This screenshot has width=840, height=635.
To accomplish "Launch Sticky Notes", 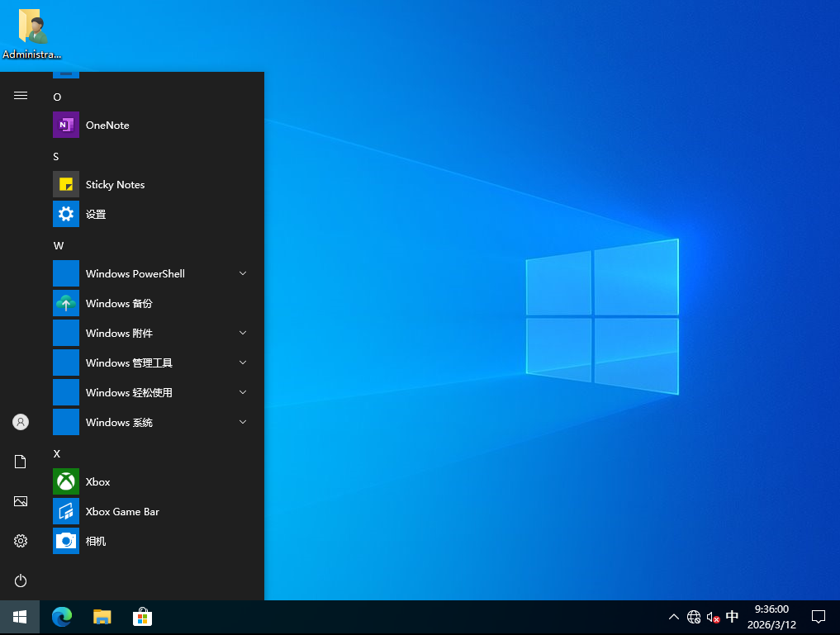I will pyautogui.click(x=115, y=184).
